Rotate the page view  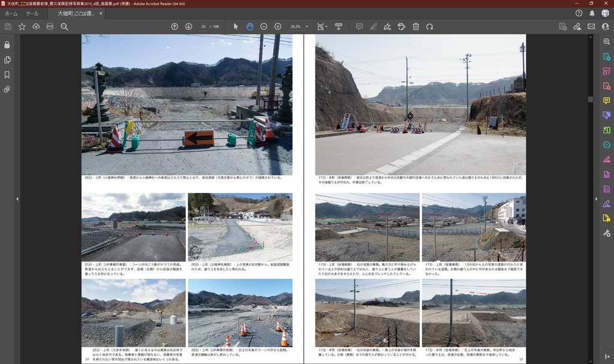pyautogui.click(x=430, y=26)
